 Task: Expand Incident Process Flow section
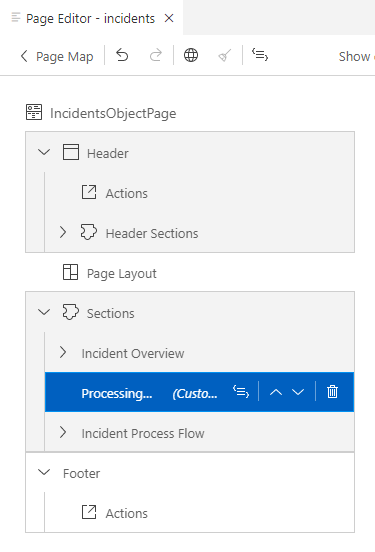tap(63, 432)
